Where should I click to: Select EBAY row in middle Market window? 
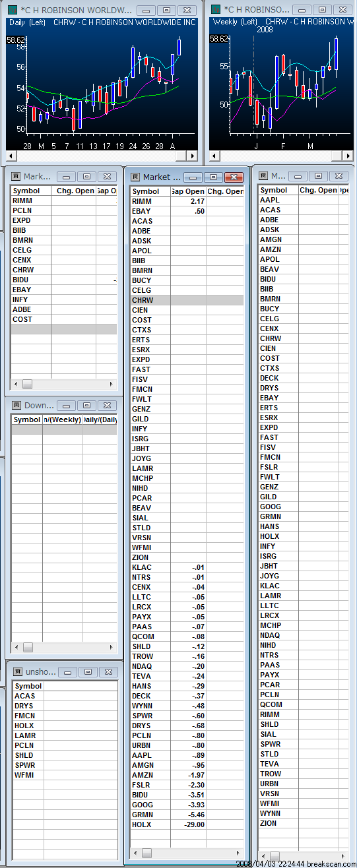187,211
